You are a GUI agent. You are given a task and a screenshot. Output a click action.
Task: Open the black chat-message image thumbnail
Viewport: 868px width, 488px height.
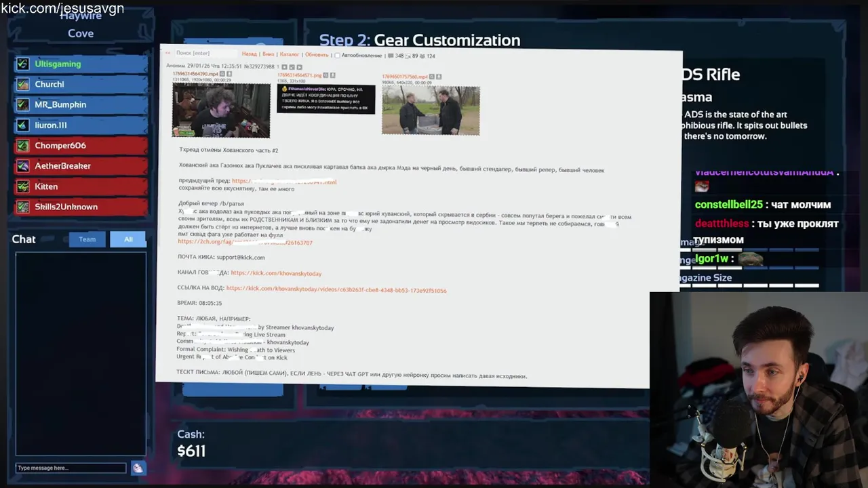[x=325, y=99]
